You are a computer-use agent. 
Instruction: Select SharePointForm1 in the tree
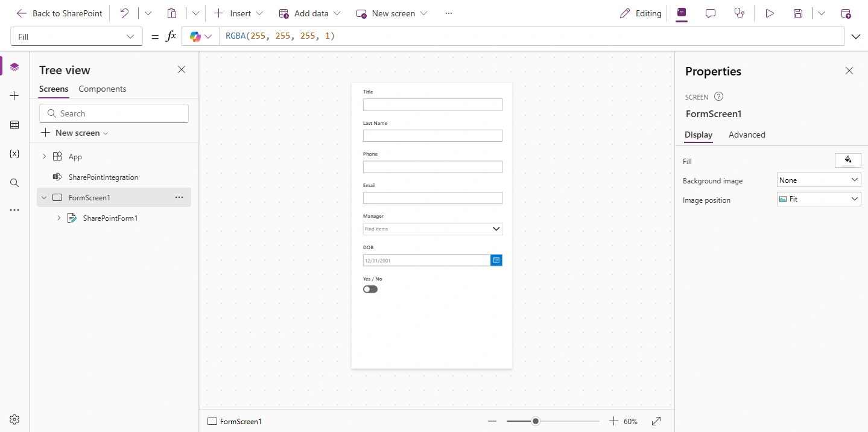click(110, 218)
